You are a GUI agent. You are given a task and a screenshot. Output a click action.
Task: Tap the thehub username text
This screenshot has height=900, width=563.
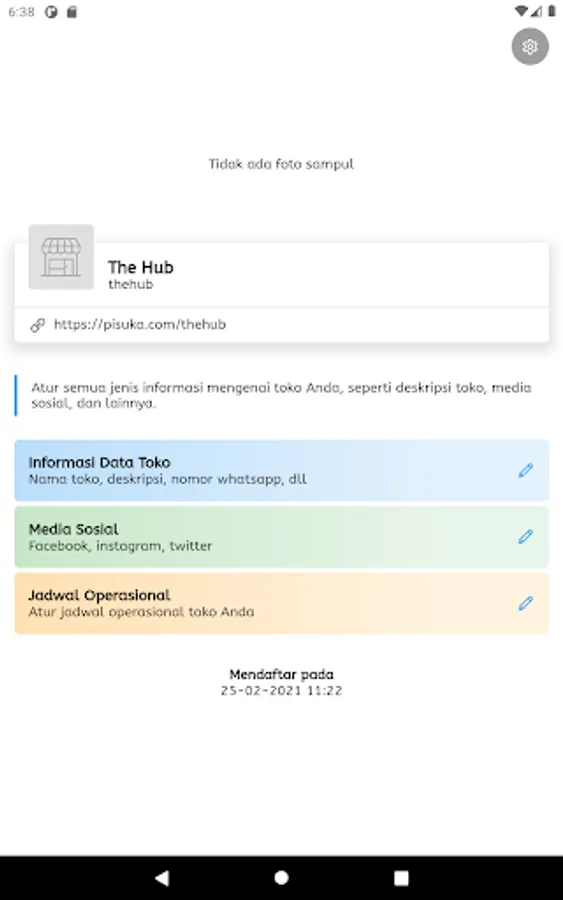pos(131,284)
